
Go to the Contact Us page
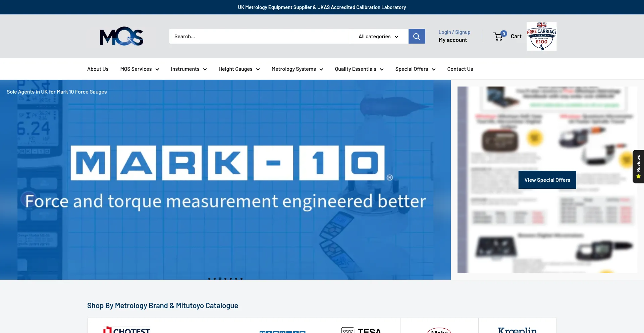pyautogui.click(x=460, y=69)
